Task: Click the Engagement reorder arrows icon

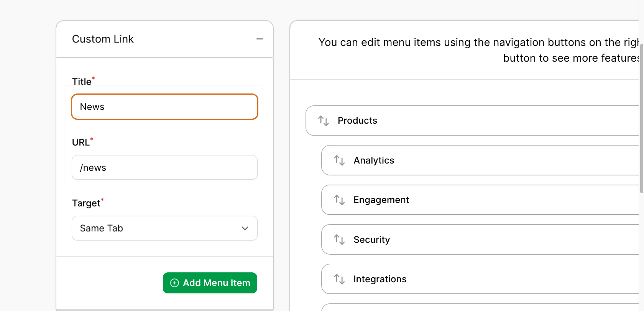Action: [339, 200]
